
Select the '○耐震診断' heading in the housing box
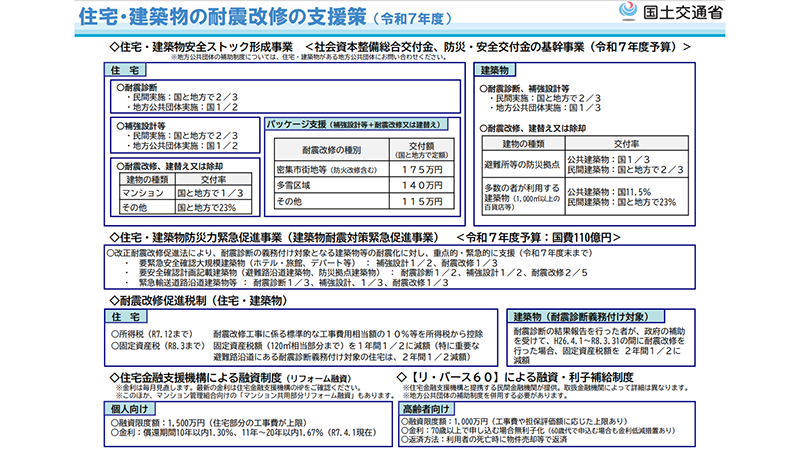(137, 88)
